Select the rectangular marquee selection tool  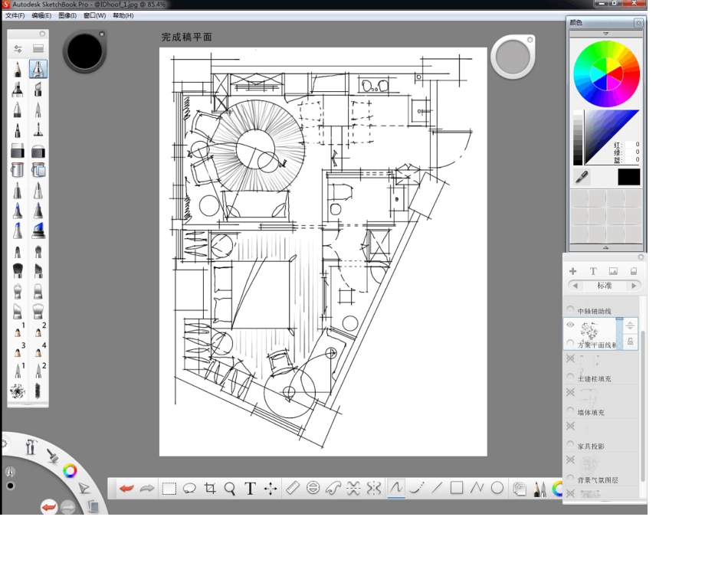169,489
